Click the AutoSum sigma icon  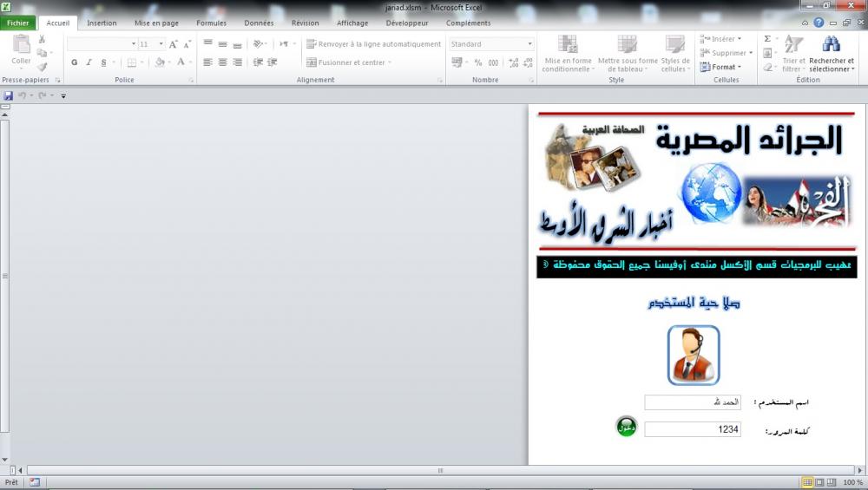(767, 39)
